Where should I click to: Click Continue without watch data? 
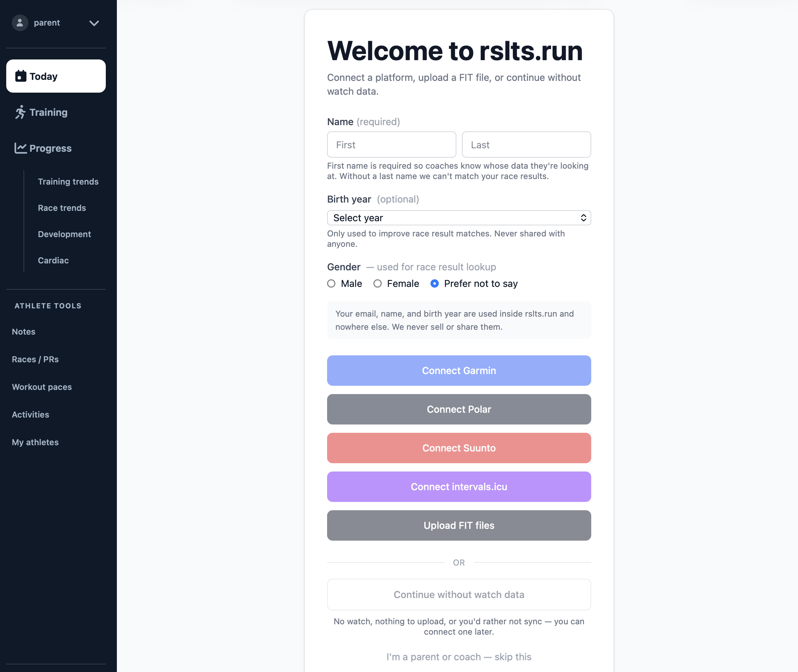pos(459,595)
